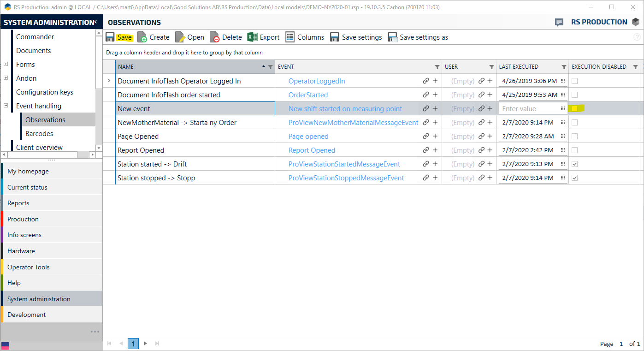Click the Create new observation icon
The width and height of the screenshot is (644, 351).
(x=142, y=37)
